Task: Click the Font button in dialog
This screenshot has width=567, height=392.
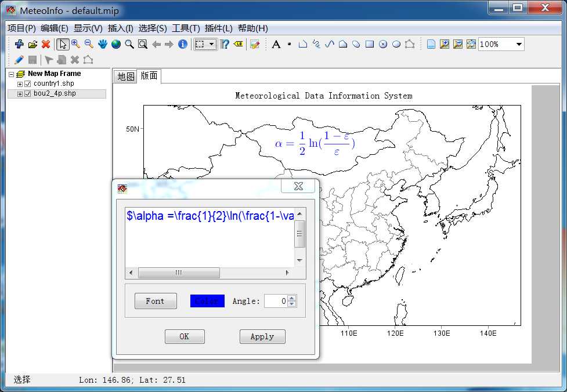Action: [156, 301]
